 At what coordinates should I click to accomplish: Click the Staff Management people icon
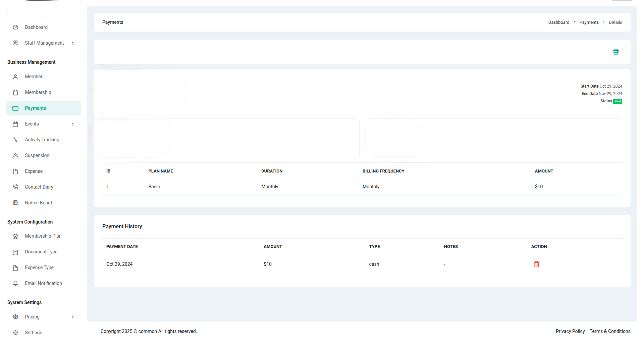(15, 43)
